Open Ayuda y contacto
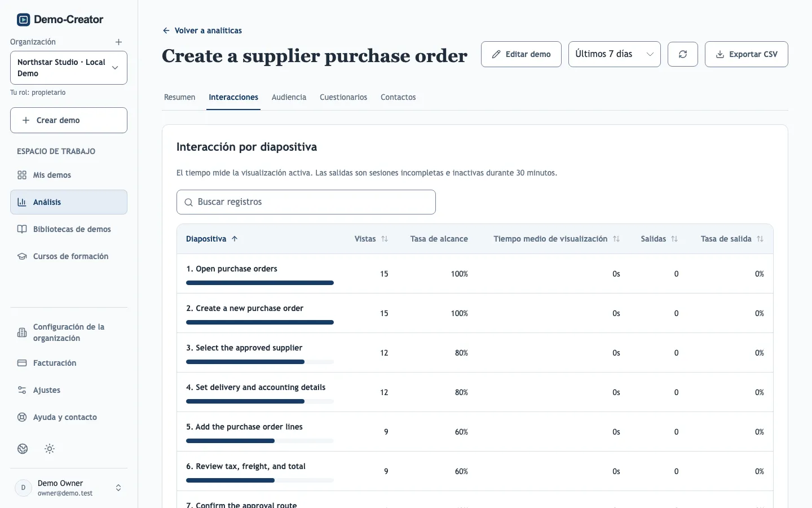The image size is (812, 508). 69,417
